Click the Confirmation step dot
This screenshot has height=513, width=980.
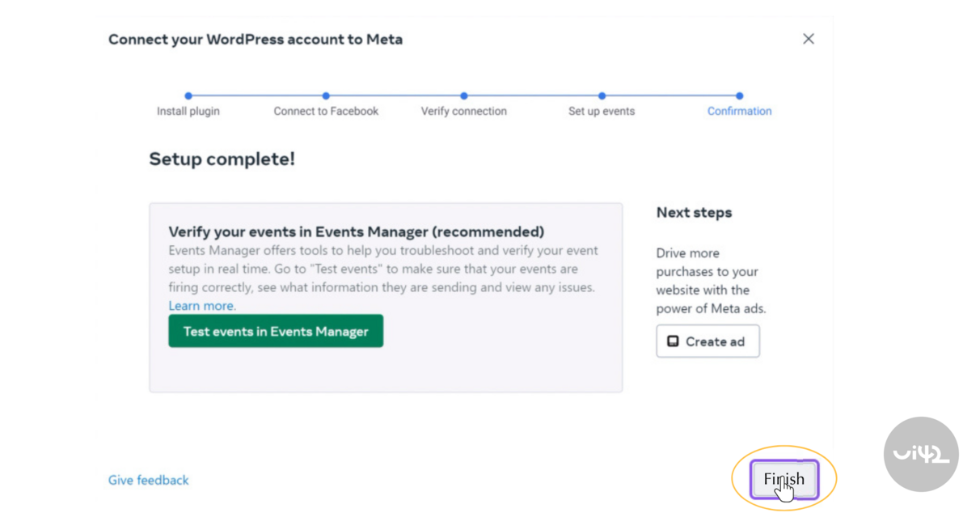(x=739, y=95)
